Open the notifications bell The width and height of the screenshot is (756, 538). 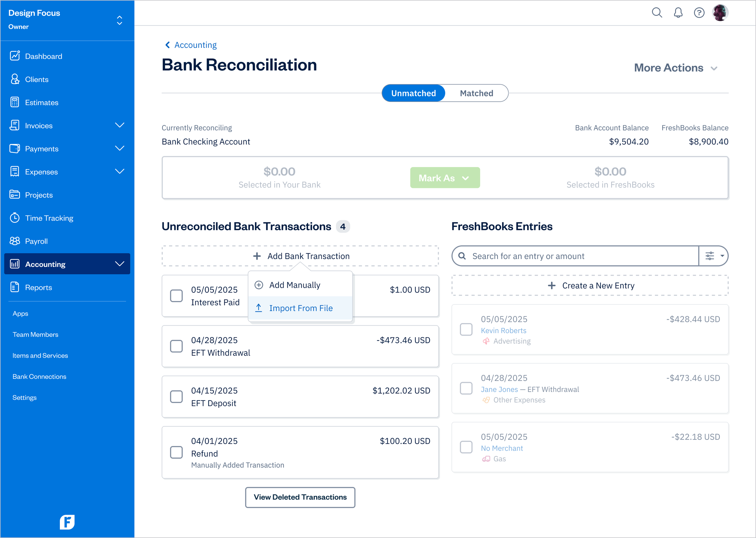pyautogui.click(x=678, y=13)
